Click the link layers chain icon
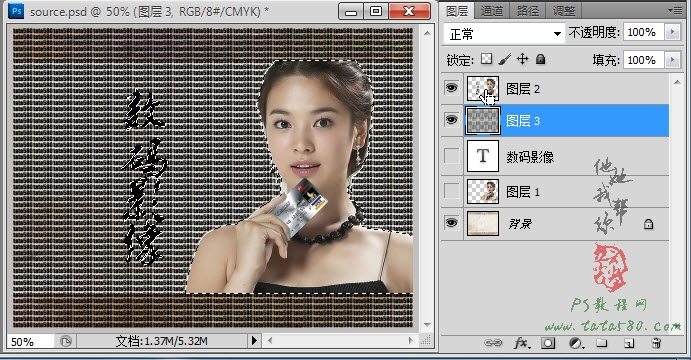691x360 pixels. pos(493,343)
